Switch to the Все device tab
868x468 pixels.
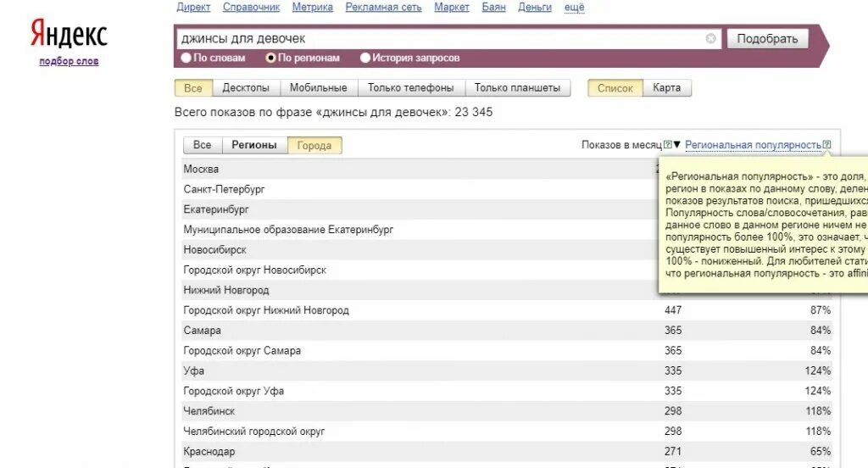click(x=192, y=88)
